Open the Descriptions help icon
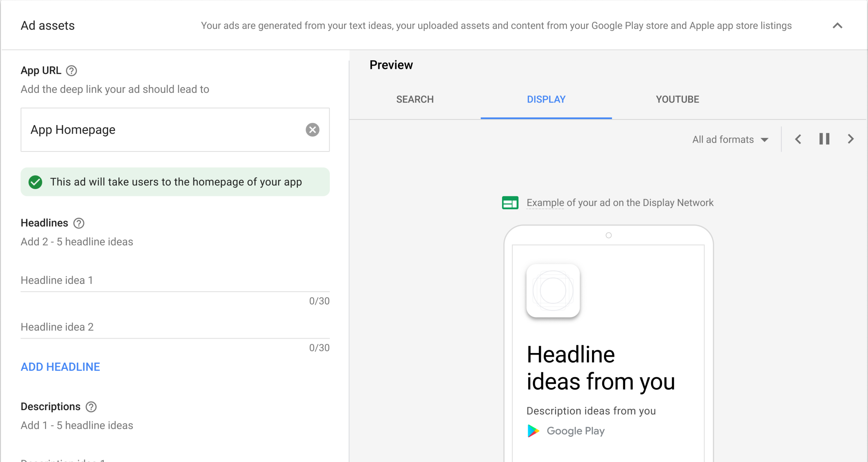This screenshot has height=462, width=868. (91, 407)
